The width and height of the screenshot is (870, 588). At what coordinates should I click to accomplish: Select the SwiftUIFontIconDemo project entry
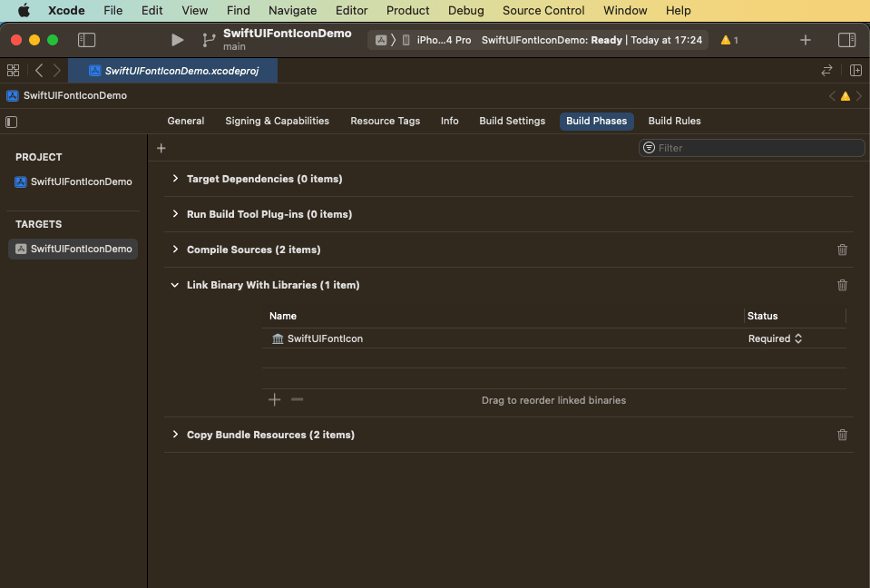73,182
